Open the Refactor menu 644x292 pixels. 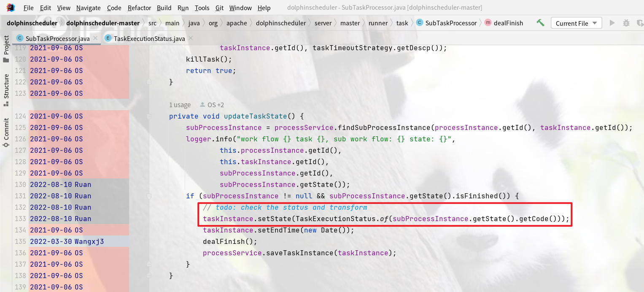pos(139,8)
